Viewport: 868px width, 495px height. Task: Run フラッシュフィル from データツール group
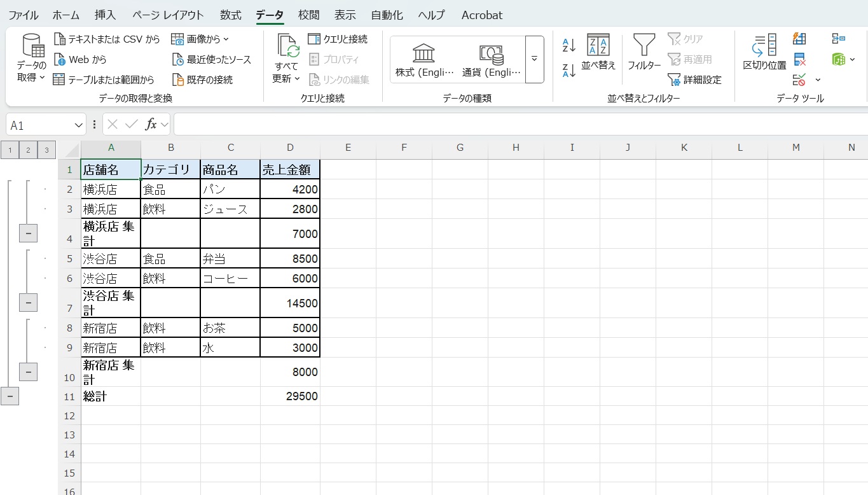[x=799, y=38]
